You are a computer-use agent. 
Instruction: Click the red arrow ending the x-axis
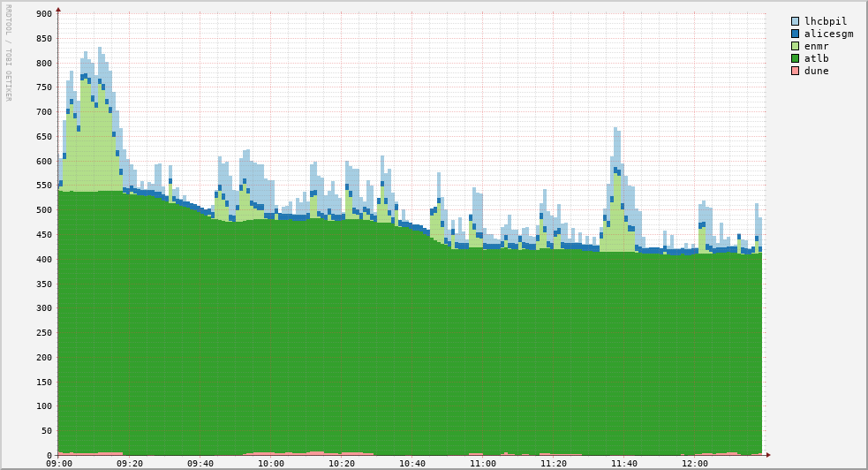(768, 455)
